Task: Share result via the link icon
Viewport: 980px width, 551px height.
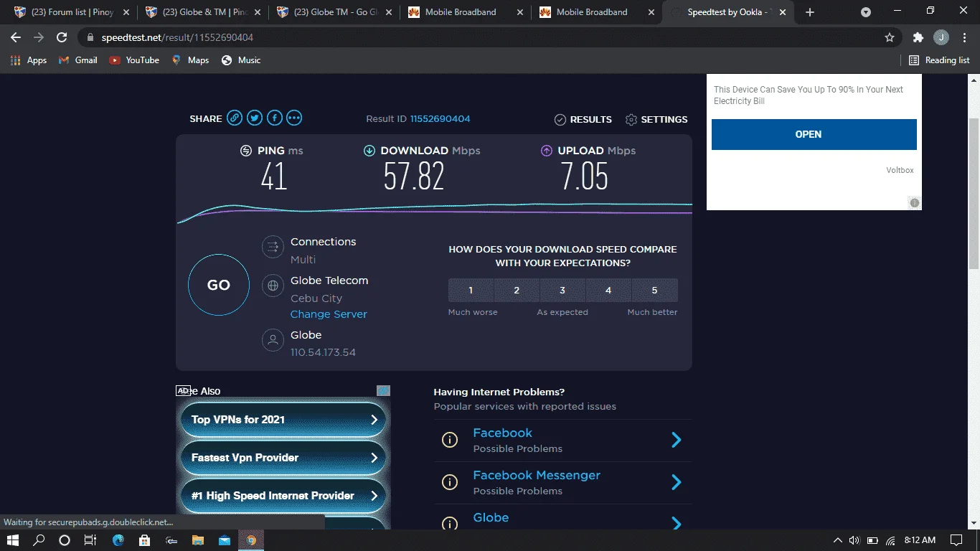Action: (x=235, y=118)
